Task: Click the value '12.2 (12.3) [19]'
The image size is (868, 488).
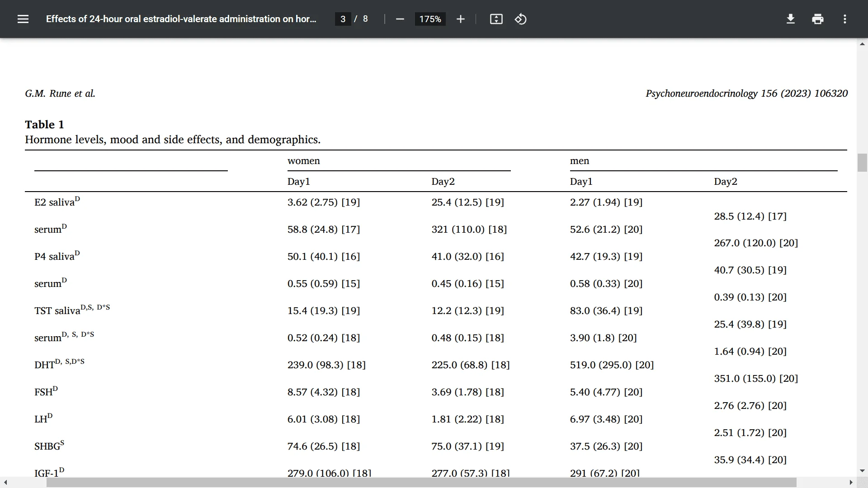Action: [467, 310]
